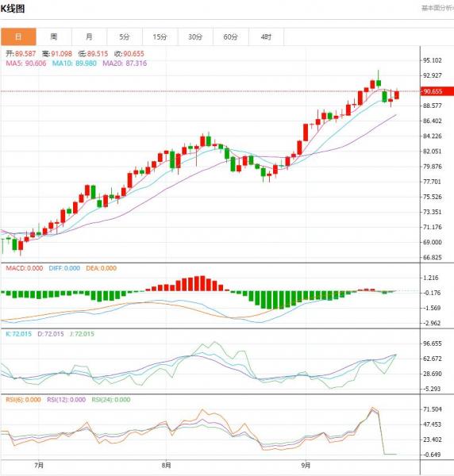This screenshot has width=454, height=476.
Task: Switch to the 4时 timeframe tab
Action: pos(267,37)
